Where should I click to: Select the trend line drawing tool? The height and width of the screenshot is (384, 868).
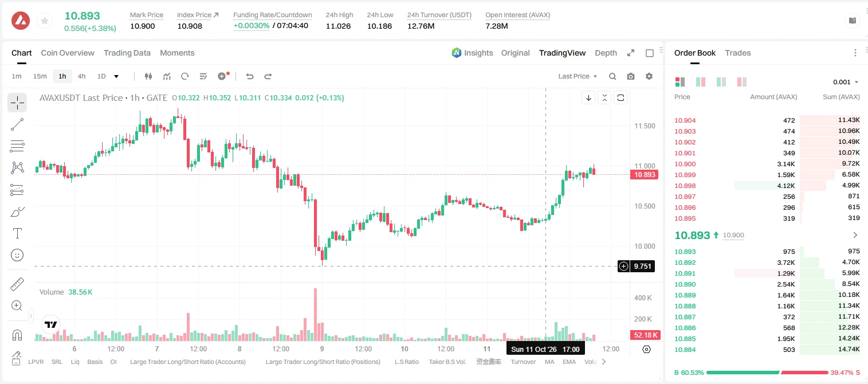click(17, 124)
